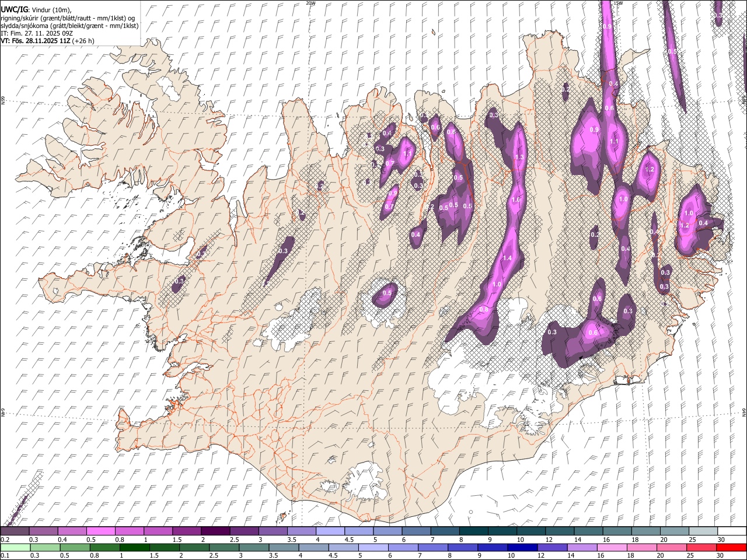Screen dimensions: 747x560
Task: Click the lavender 4 swatch in upper legend
Action: (x=331, y=531)
